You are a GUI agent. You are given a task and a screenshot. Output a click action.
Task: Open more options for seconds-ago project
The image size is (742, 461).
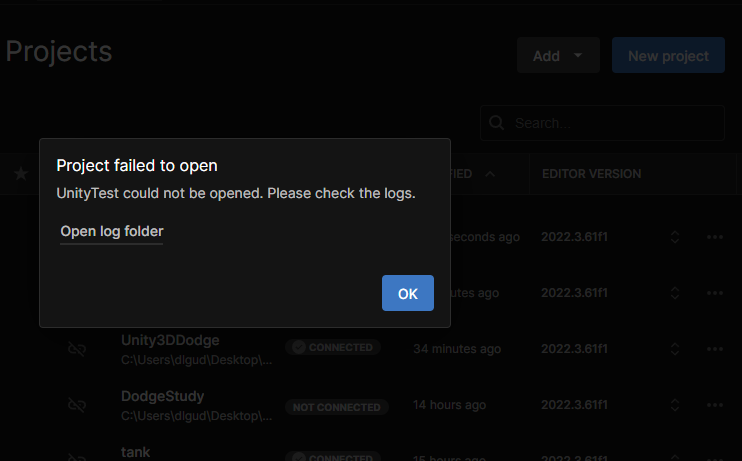click(715, 237)
